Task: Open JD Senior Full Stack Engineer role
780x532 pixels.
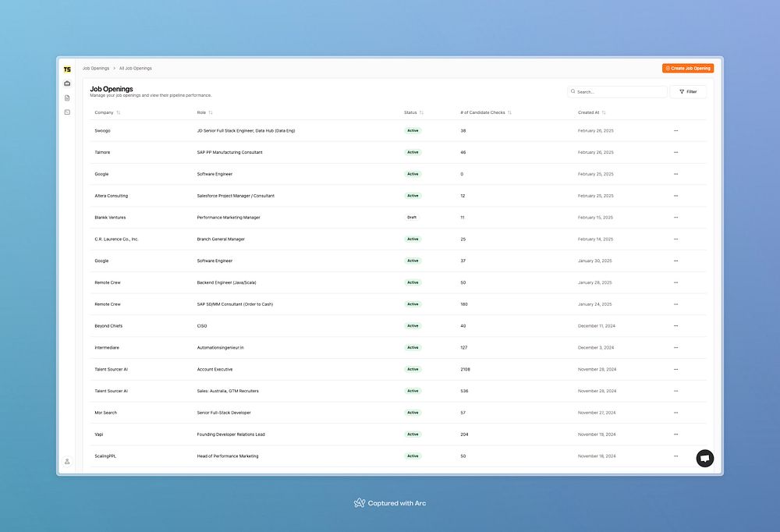Action: [x=246, y=131]
